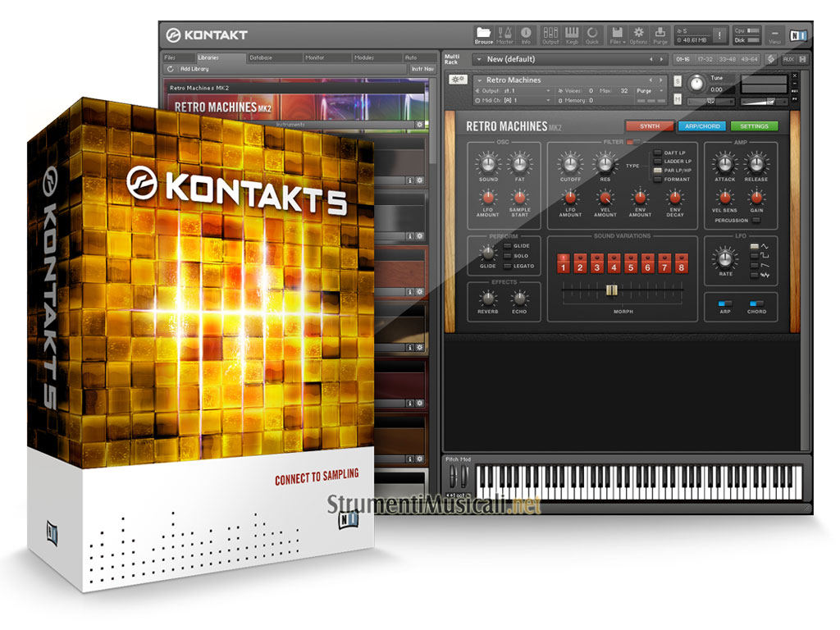The height and width of the screenshot is (630, 840).
Task: Click the Quick-load icon
Action: pos(592,34)
